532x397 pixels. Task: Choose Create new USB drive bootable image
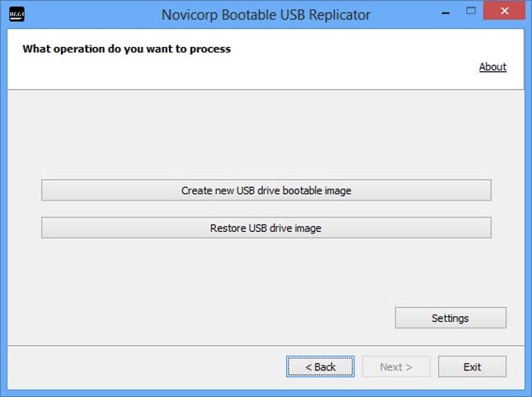266,190
